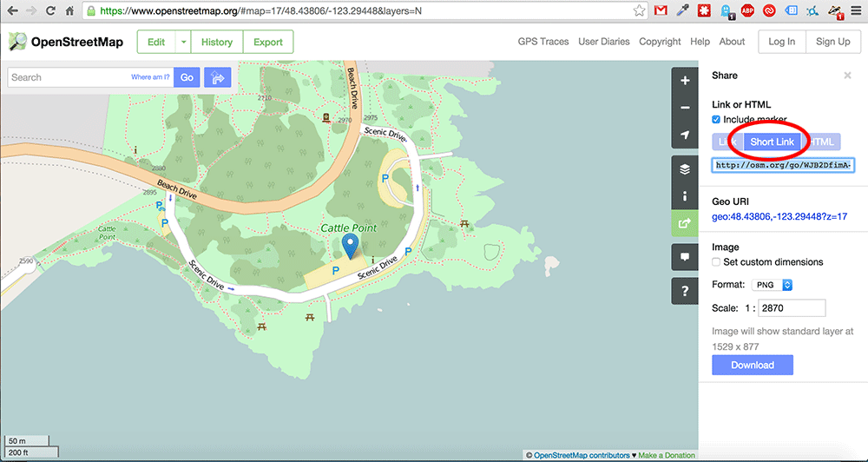
Task: Click the OpenStreetMap magnifier logo
Action: [17, 42]
